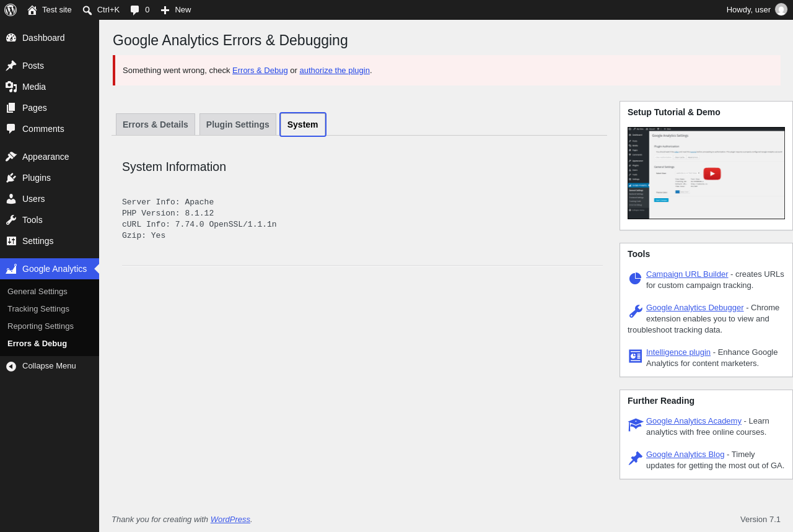Click the Further Reading heading
793x532 pixels.
tap(661, 401)
